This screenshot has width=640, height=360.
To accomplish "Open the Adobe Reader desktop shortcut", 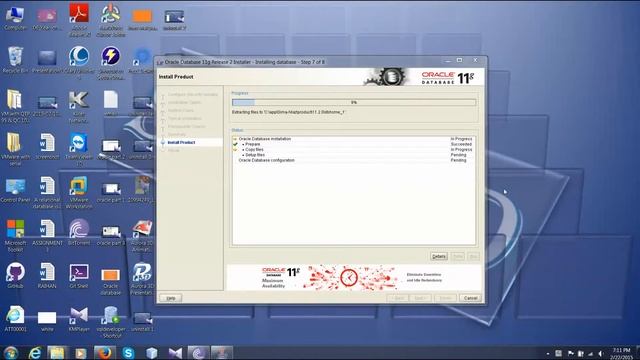I will pyautogui.click(x=79, y=19).
